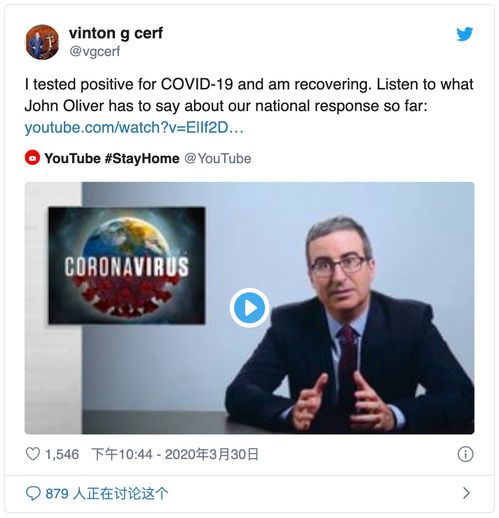
Task: Open the youtube.com/watch link
Action: (134, 128)
